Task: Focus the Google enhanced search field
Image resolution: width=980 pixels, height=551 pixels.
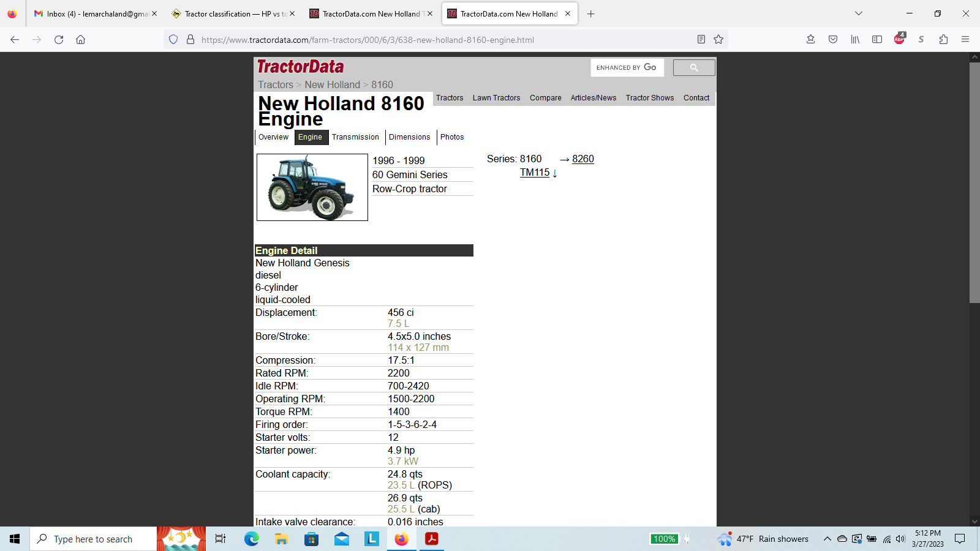Action: (627, 68)
